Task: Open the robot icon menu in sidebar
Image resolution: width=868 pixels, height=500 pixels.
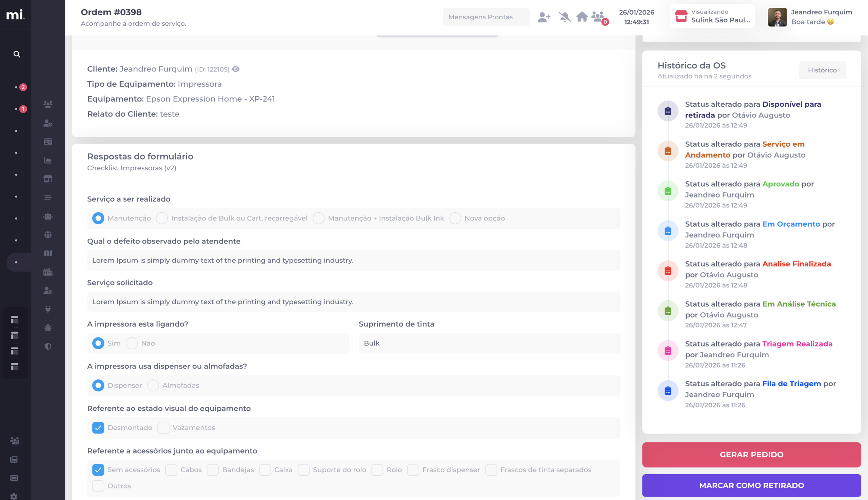Action: pyautogui.click(x=48, y=216)
